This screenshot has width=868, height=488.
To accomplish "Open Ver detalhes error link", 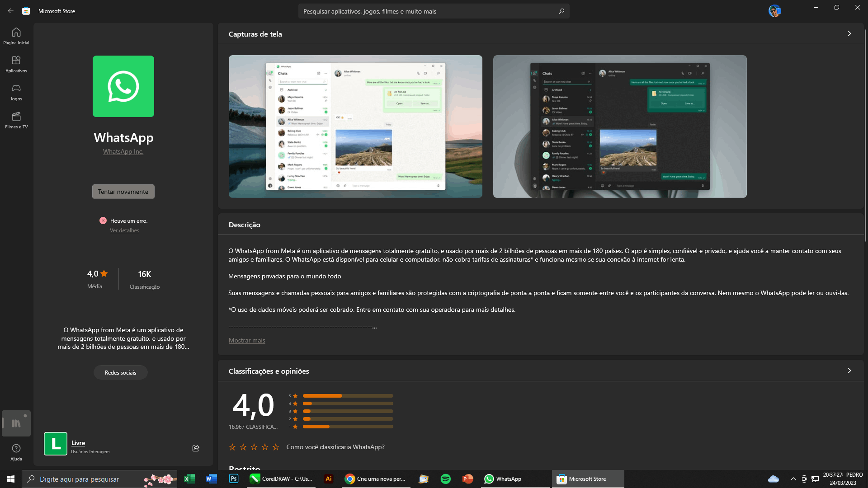I will point(124,230).
